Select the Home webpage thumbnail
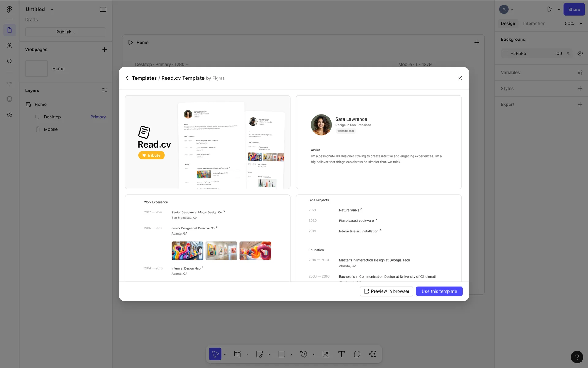 pos(36,68)
